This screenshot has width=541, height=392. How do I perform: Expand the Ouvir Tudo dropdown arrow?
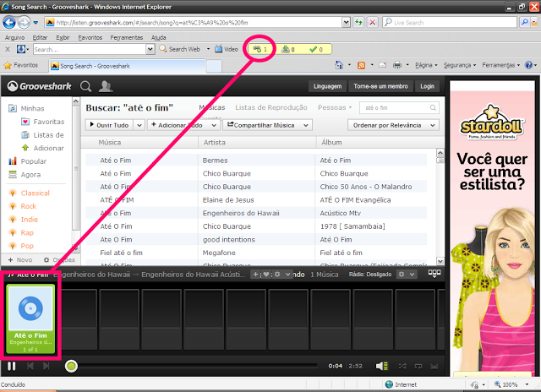(x=139, y=125)
